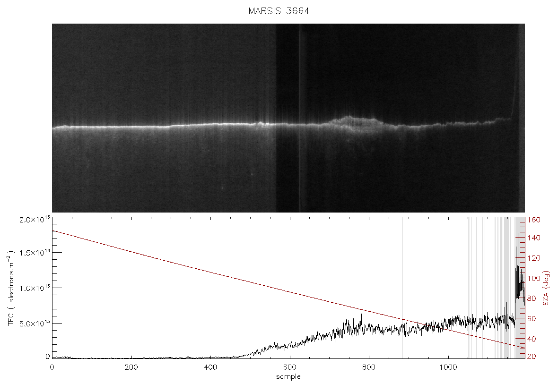Click the raised bump in radargram surface echo
Screen dimensions: 558x392
(357, 123)
